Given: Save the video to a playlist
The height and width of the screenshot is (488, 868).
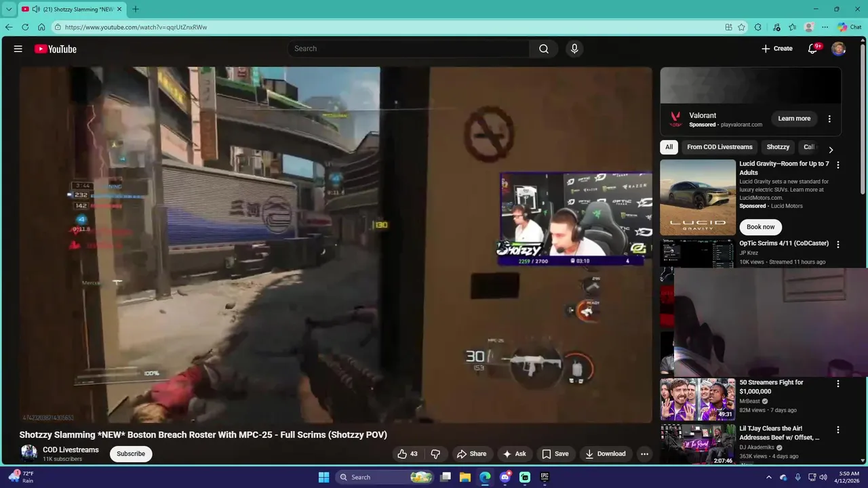Looking at the screenshot, I should tap(555, 454).
